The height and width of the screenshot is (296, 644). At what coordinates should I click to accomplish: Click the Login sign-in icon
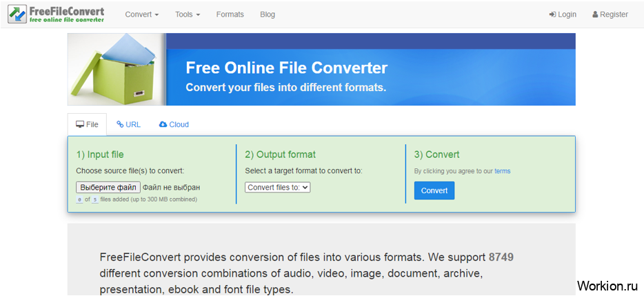(552, 14)
